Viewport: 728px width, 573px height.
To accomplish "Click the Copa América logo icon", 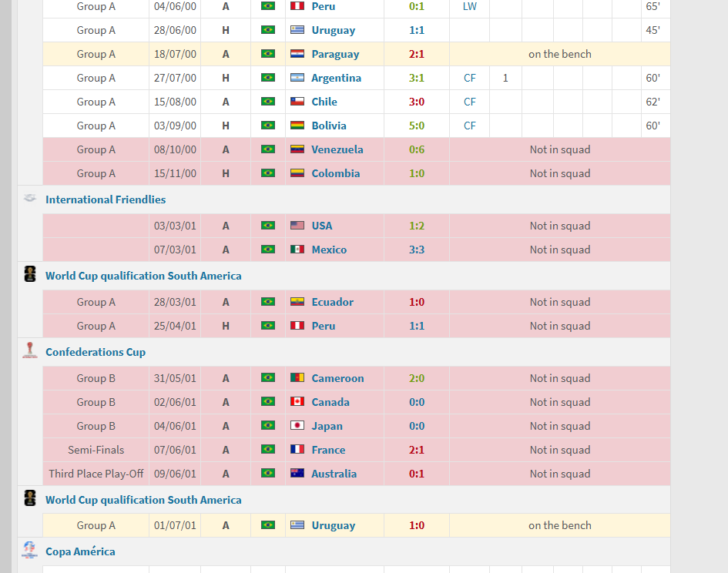I will [x=30, y=550].
